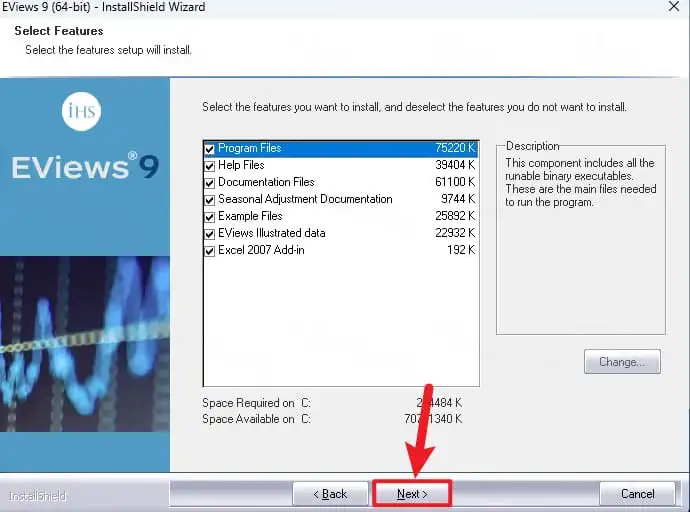Toggle EViews Illustrated data checkbox
The width and height of the screenshot is (690, 512).
click(209, 234)
